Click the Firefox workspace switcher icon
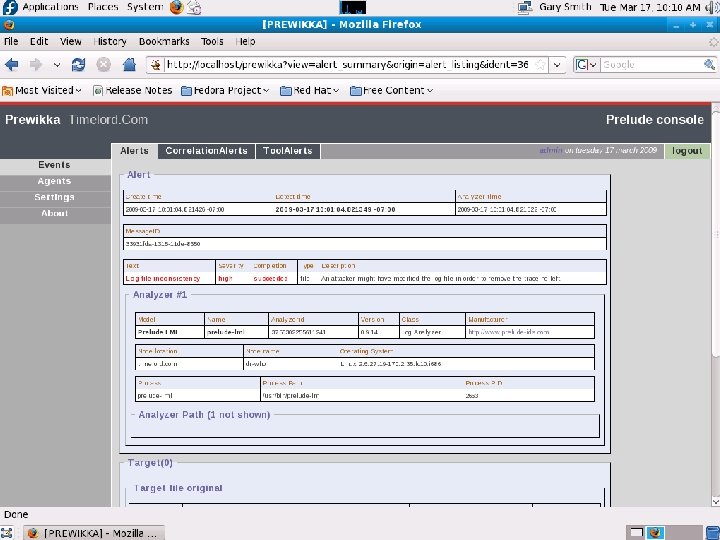Image resolution: width=720 pixels, height=540 pixels. pos(655,533)
